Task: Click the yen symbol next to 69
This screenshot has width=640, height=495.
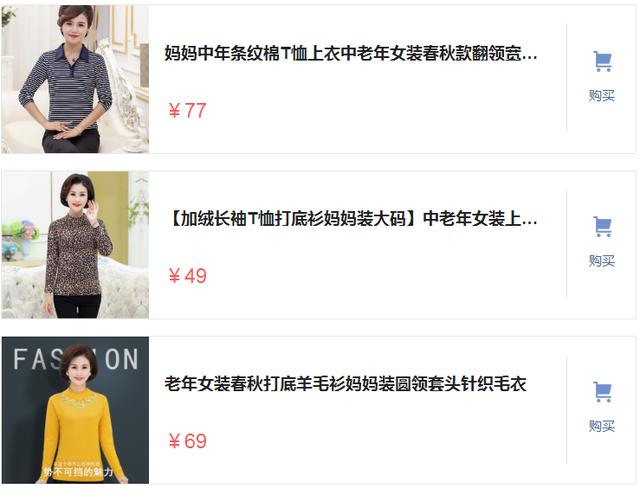Action: point(174,442)
